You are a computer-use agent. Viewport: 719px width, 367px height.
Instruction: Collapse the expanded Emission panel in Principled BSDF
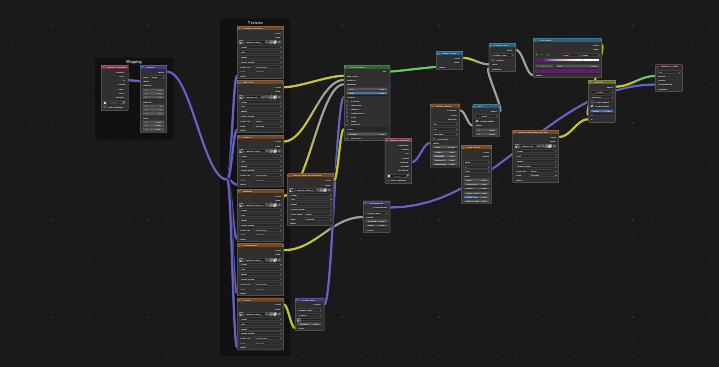[x=347, y=124]
